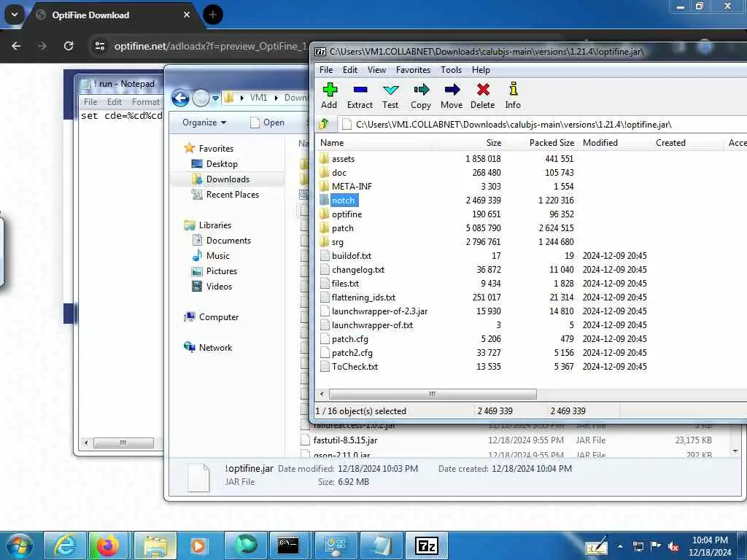Select the srg folder
The width and height of the screenshot is (747, 560).
(337, 242)
